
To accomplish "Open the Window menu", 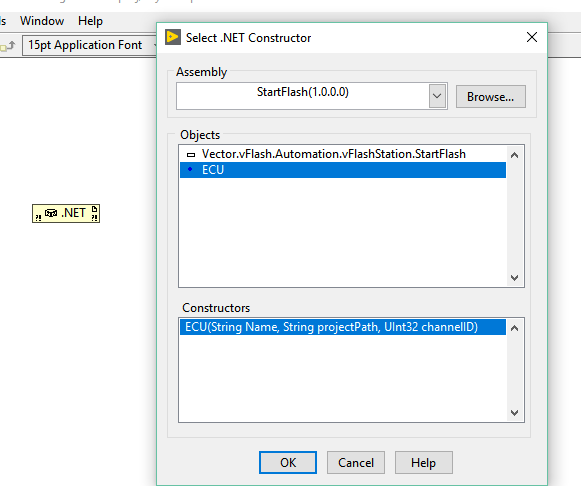I will click(42, 21).
